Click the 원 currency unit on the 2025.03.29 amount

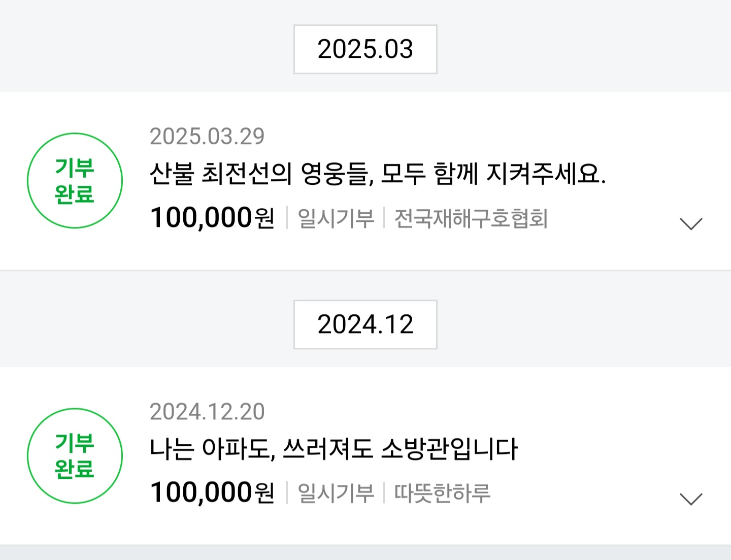(264, 219)
